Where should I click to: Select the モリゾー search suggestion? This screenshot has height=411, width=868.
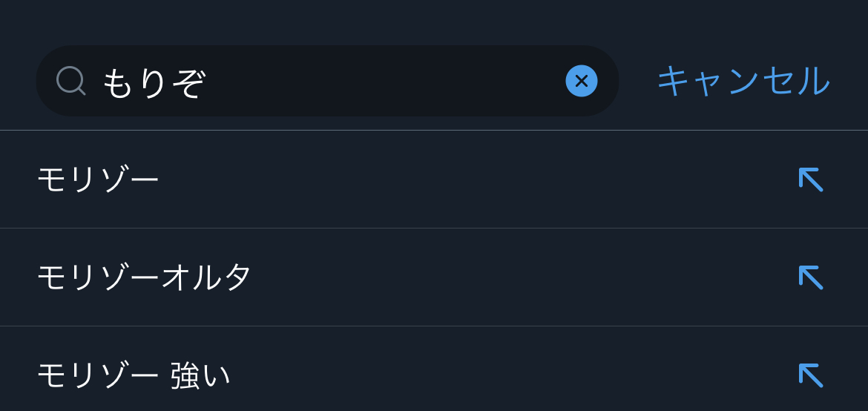coord(98,180)
